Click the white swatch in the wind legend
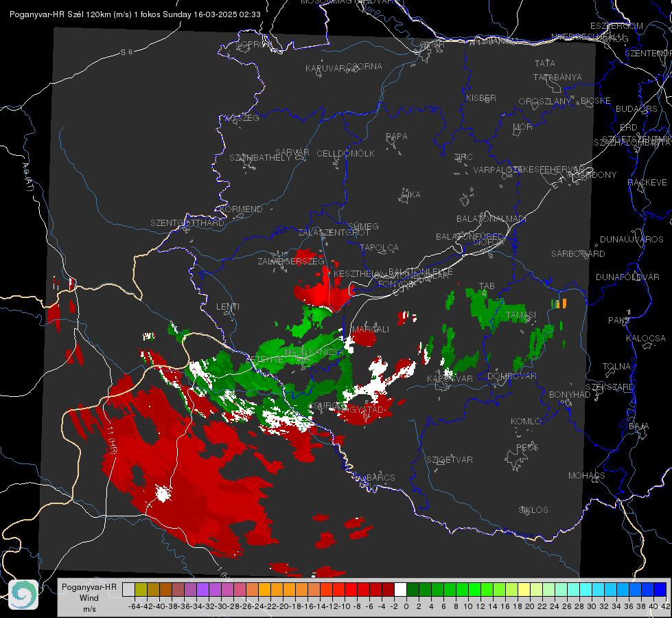 [x=400, y=590]
